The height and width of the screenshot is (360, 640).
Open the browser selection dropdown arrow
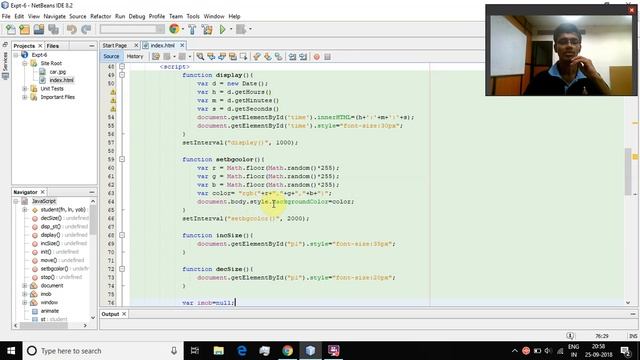182,29
